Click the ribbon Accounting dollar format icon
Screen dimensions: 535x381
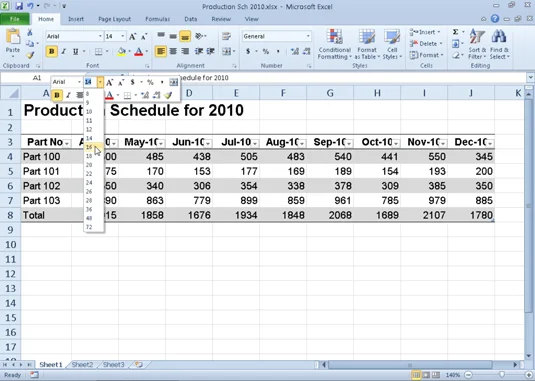(x=248, y=52)
